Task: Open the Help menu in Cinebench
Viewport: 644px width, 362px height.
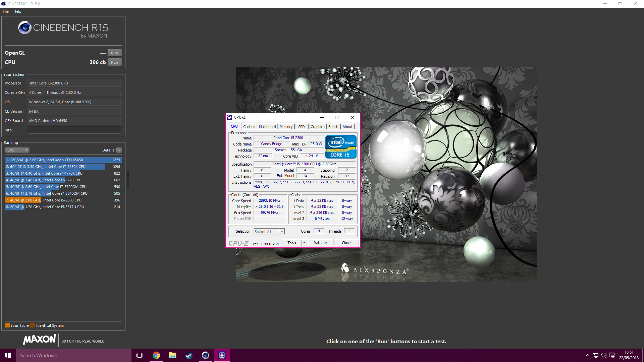Action: tap(17, 11)
